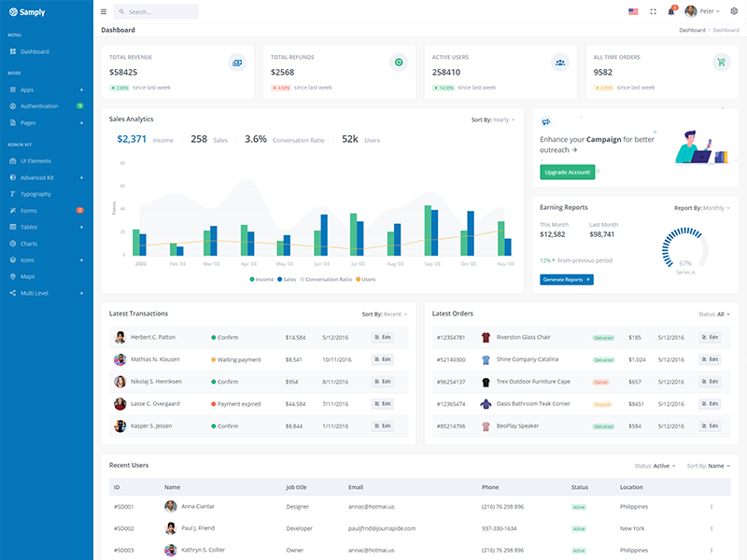
Task: Open the settings gear icon in header
Action: pyautogui.click(x=734, y=11)
